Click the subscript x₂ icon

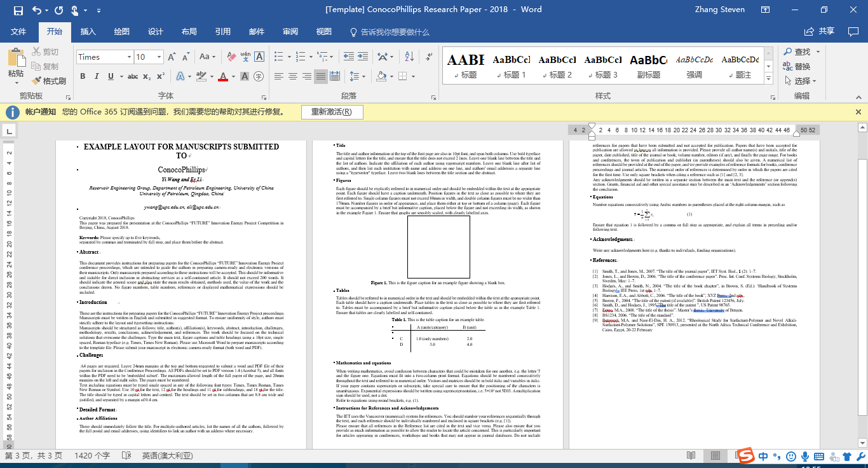(147, 76)
